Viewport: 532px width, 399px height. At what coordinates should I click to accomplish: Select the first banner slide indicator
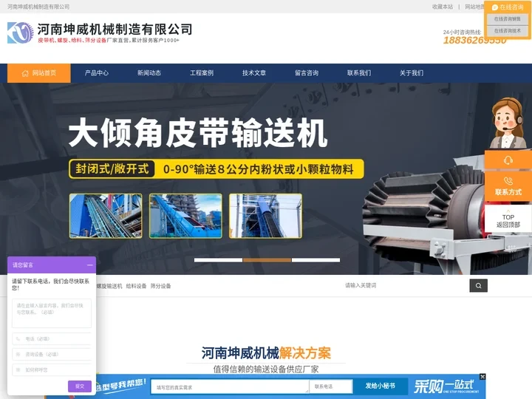click(218, 260)
